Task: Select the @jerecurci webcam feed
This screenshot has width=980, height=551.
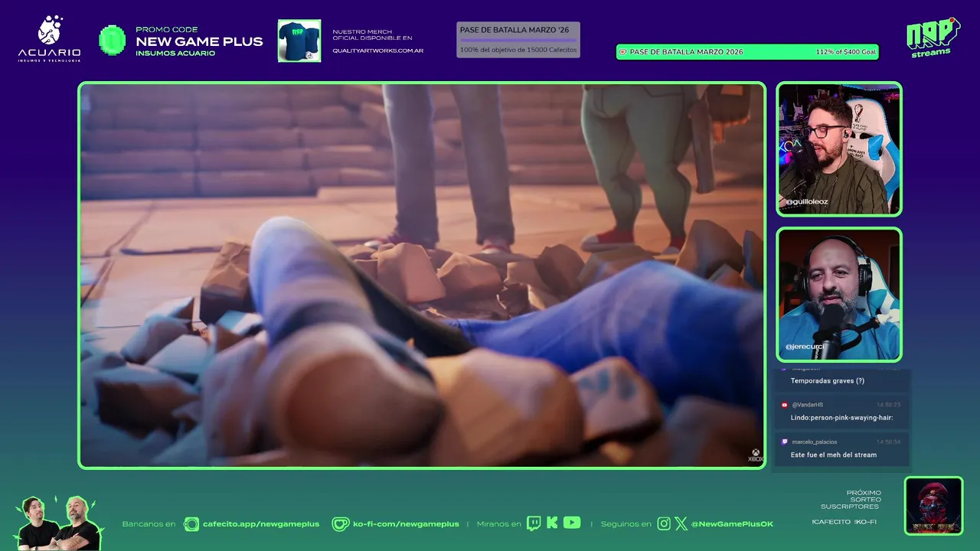Action: pos(839,295)
